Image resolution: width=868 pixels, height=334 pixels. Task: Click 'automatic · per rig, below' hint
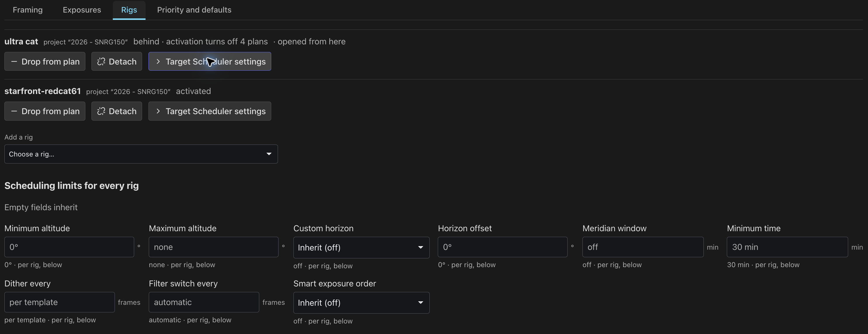[x=190, y=320]
